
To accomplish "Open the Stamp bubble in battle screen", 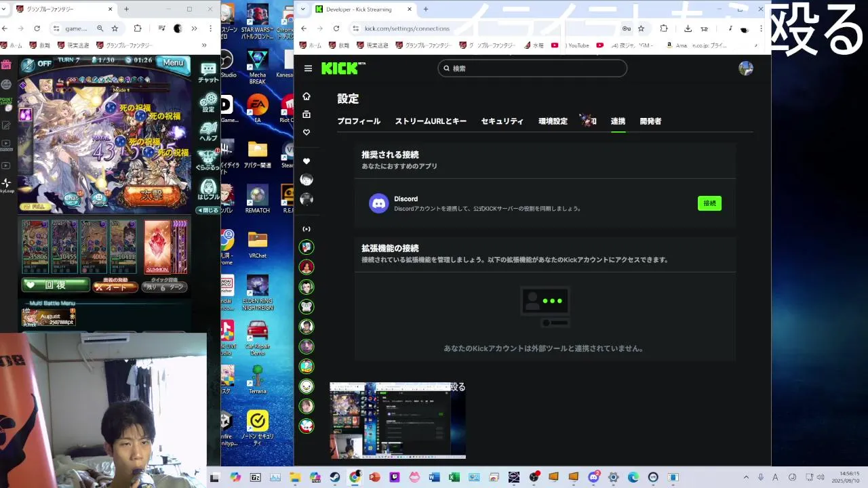I will click(x=99, y=200).
